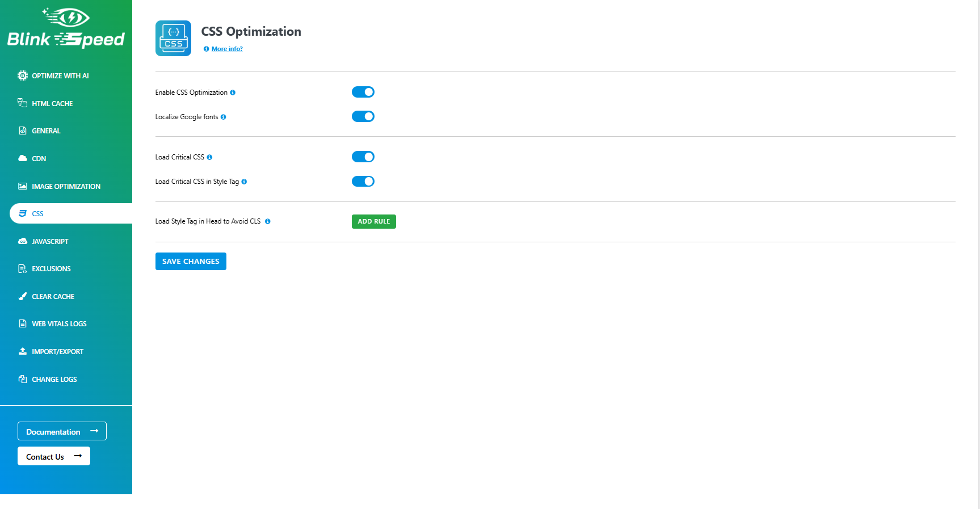The width and height of the screenshot is (980, 509).
Task: Select the CSS sidebar icon
Action: coord(22,213)
